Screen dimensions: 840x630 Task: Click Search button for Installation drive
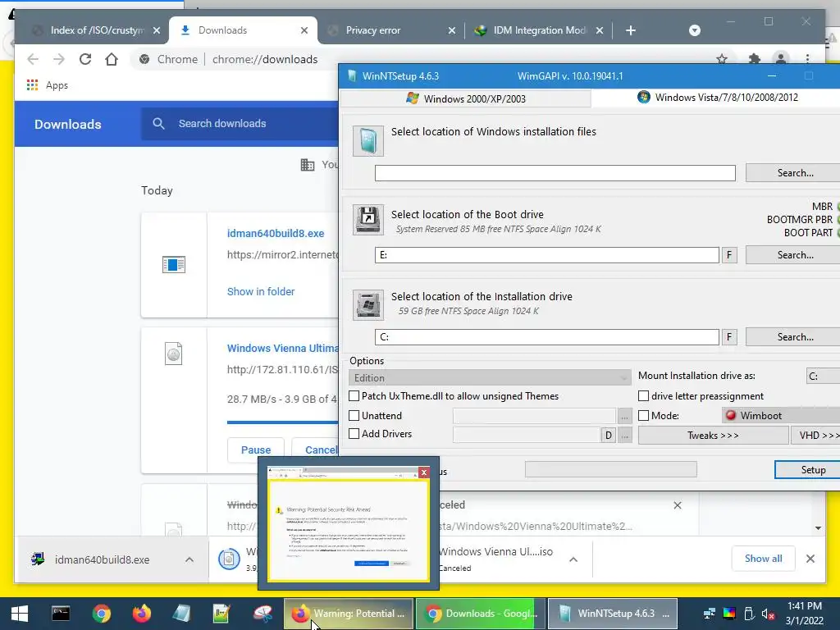[x=795, y=337]
